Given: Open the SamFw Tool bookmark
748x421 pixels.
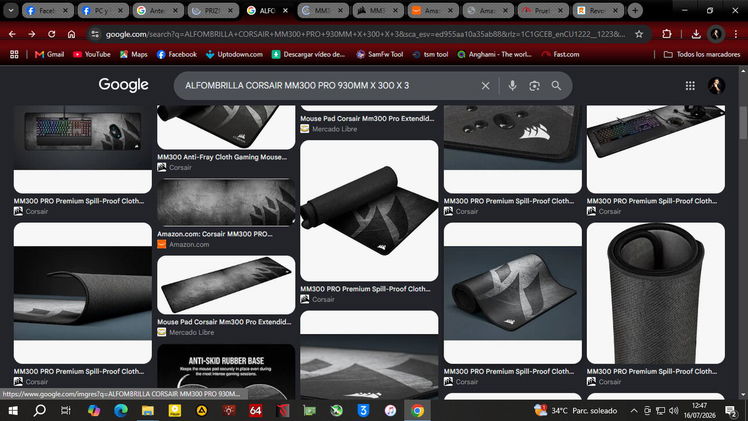Looking at the screenshot, I should pyautogui.click(x=380, y=54).
